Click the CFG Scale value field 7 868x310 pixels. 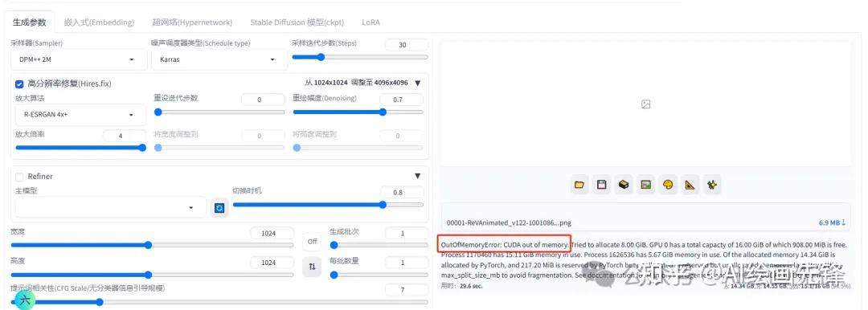[406, 290]
